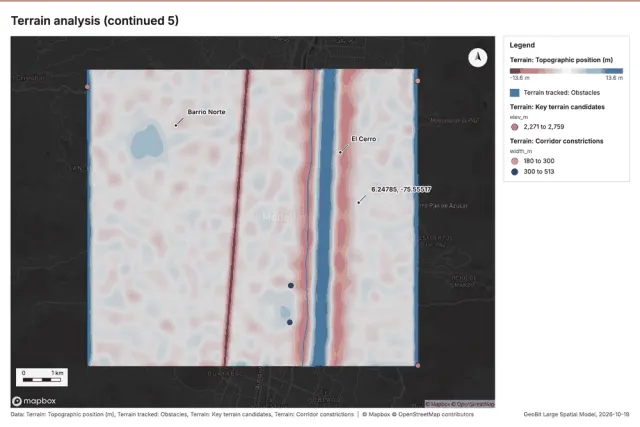Image resolution: width=640 pixels, height=427 pixels.
Task: Click the Mapbox logo on the map
Action: 34,401
